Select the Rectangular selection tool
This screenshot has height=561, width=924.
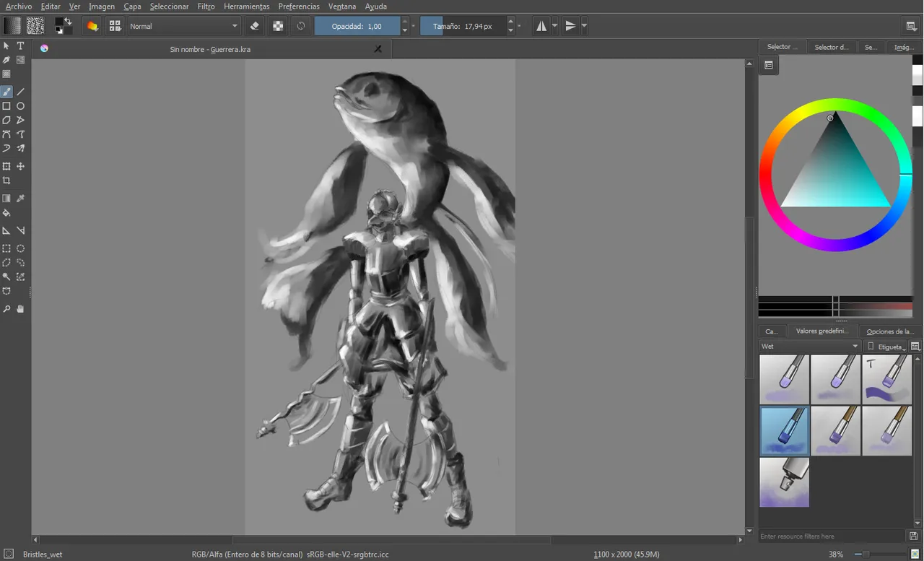tap(6, 248)
